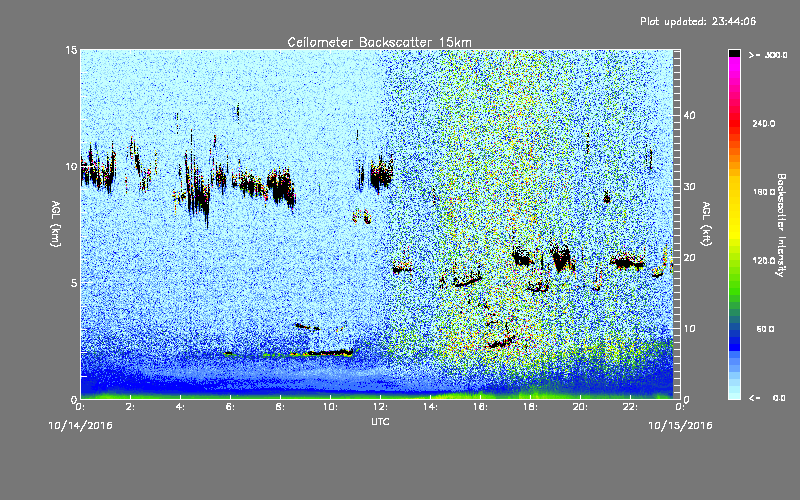The image size is (800, 500).
Task: Click the mid-level cloud near 22 UTC at 6 km
Action: coord(628,263)
